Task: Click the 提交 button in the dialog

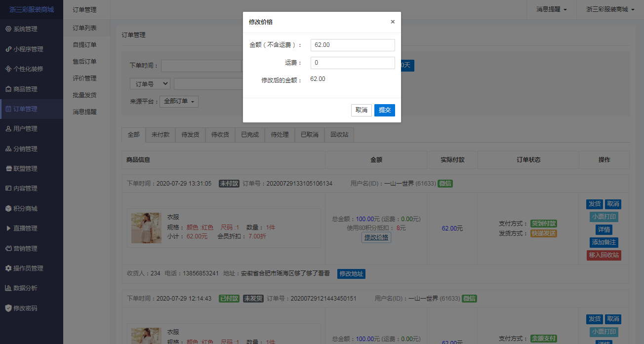Action: pyautogui.click(x=385, y=110)
